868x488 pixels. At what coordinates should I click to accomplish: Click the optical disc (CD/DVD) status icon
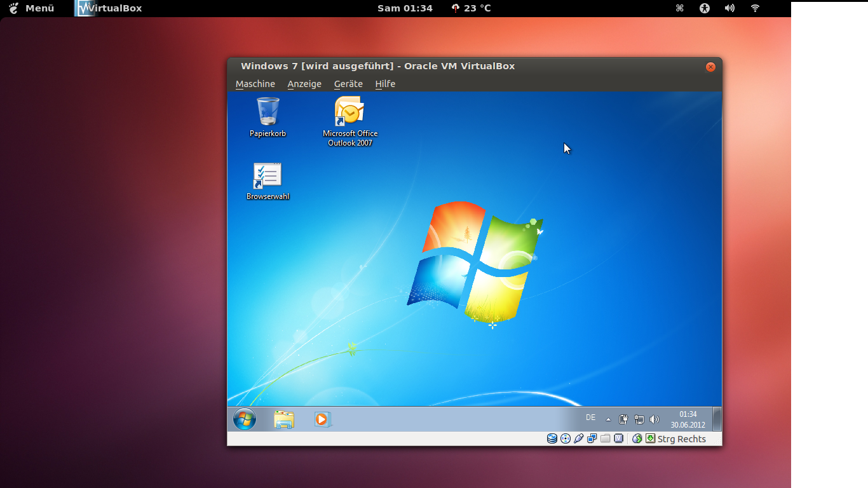point(566,438)
